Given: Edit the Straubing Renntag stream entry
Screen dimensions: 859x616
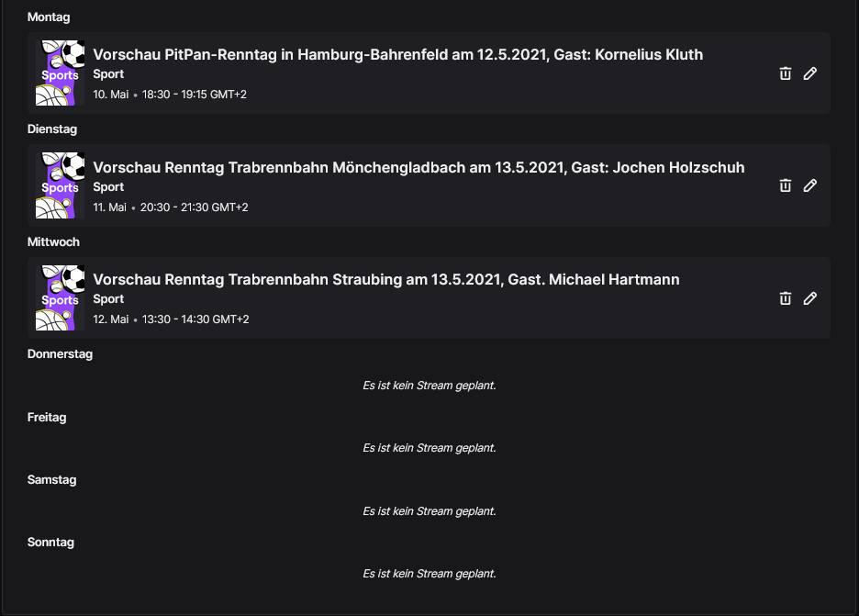Looking at the screenshot, I should [810, 298].
